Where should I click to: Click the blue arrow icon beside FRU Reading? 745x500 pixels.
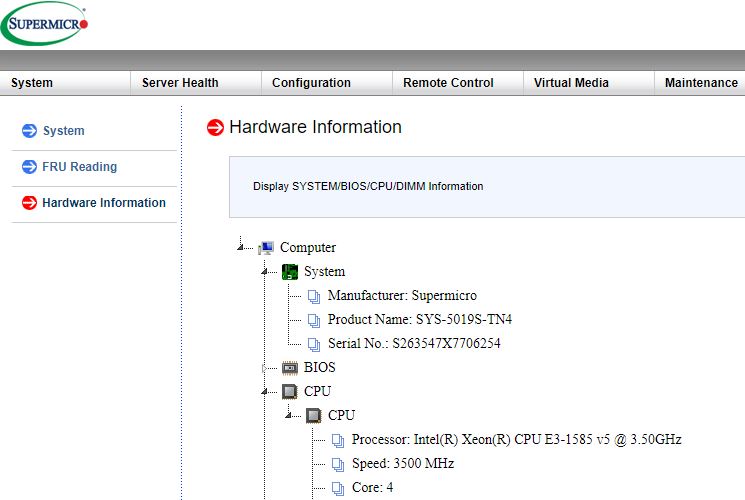point(29,167)
